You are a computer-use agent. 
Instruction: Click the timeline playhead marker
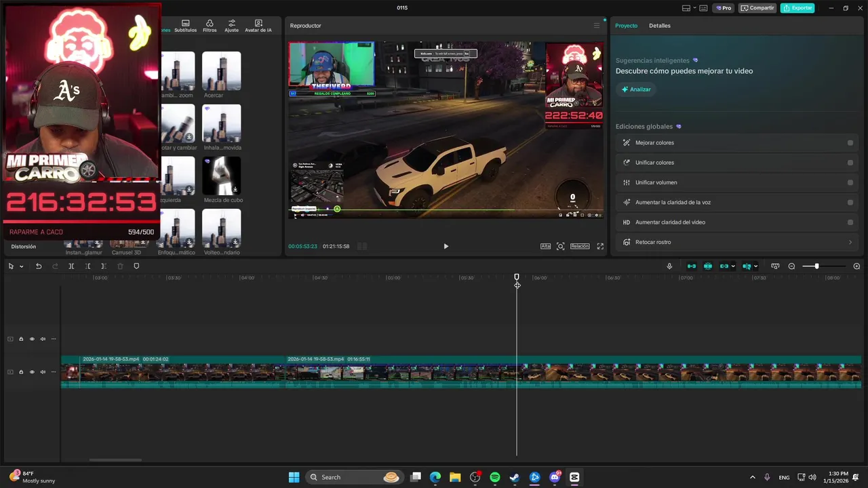coord(517,277)
